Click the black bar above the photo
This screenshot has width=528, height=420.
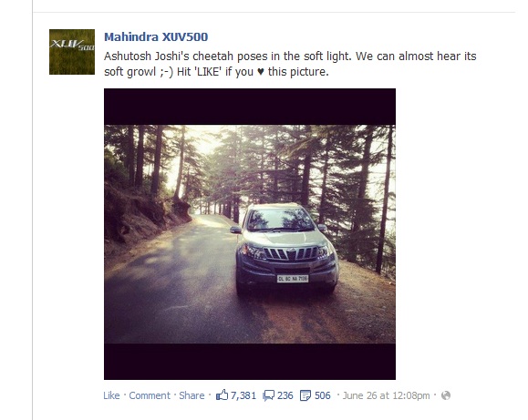250,107
